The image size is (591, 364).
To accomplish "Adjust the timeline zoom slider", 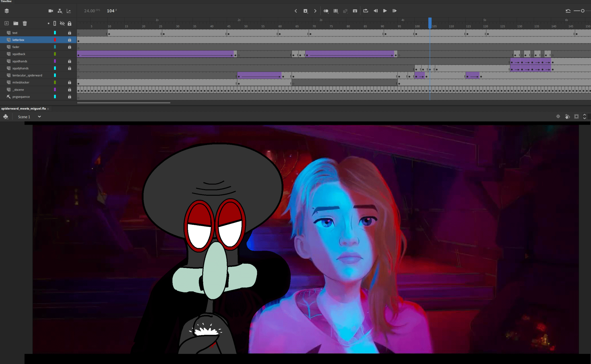I will (x=582, y=11).
